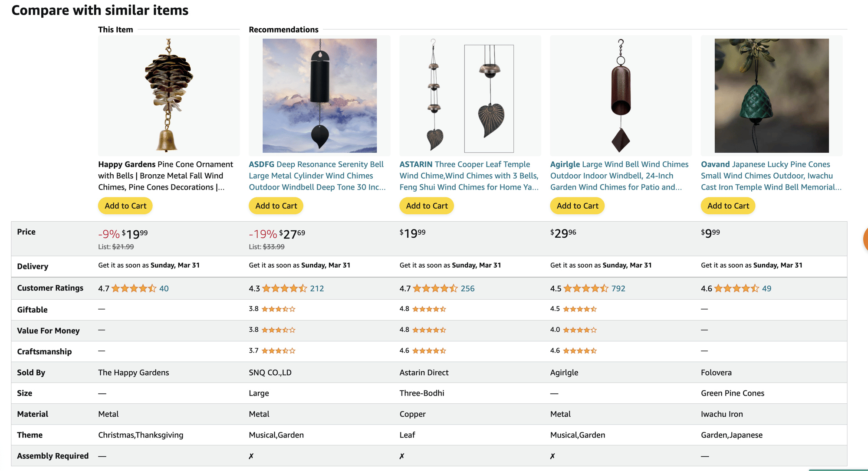Click the 4.7 star rating for ASTARIN
The width and height of the screenshot is (868, 471).
click(x=428, y=288)
